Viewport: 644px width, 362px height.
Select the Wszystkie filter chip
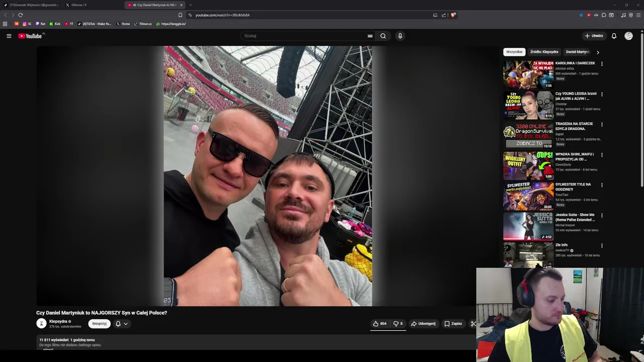point(514,52)
